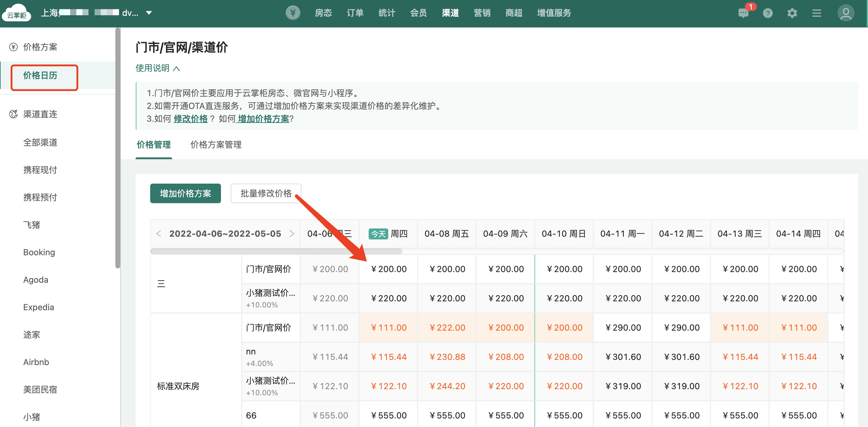Open the messages notification icon

(743, 13)
